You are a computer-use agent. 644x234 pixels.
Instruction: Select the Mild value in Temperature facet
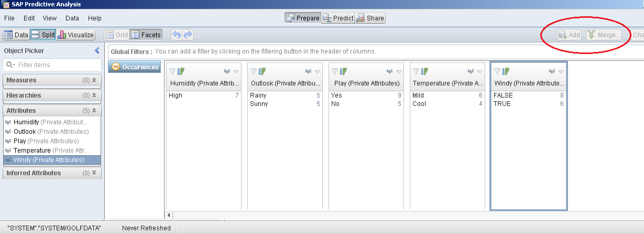(447, 95)
